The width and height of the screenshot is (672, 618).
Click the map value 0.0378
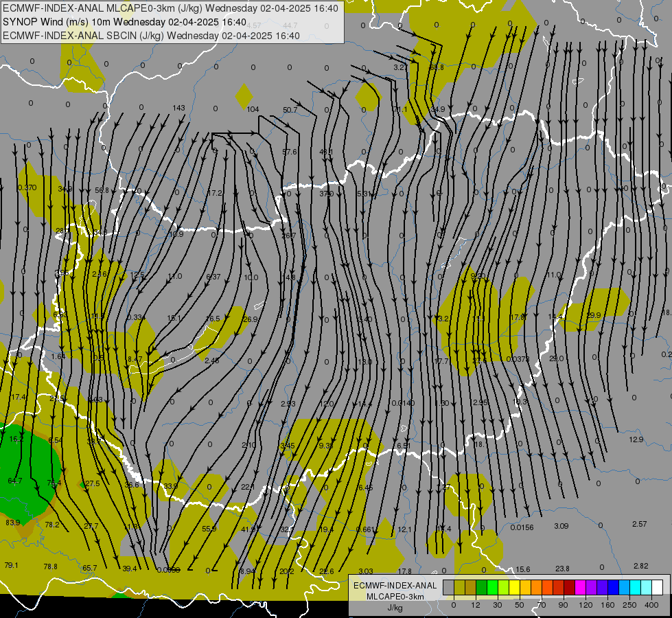coord(518,359)
